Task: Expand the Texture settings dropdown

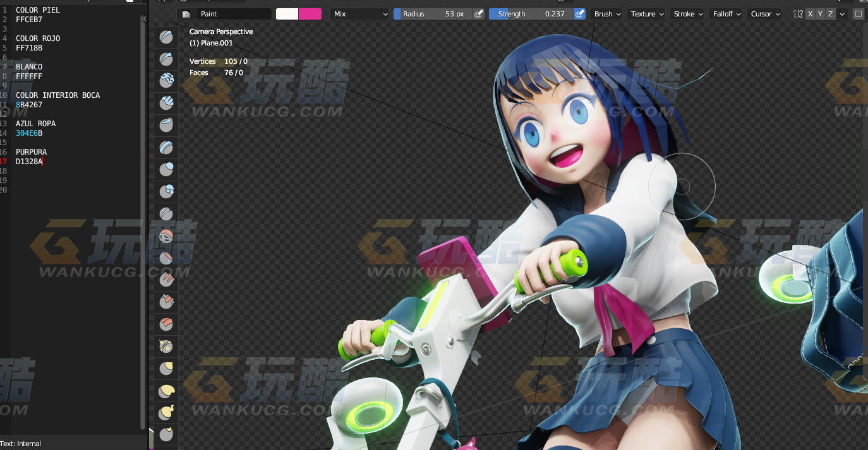Action: tap(648, 14)
